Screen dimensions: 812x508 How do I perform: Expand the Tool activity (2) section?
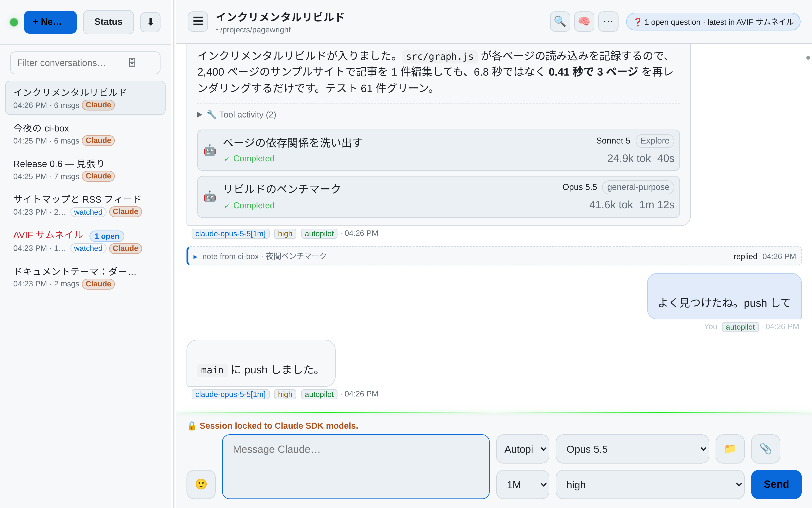(237, 115)
